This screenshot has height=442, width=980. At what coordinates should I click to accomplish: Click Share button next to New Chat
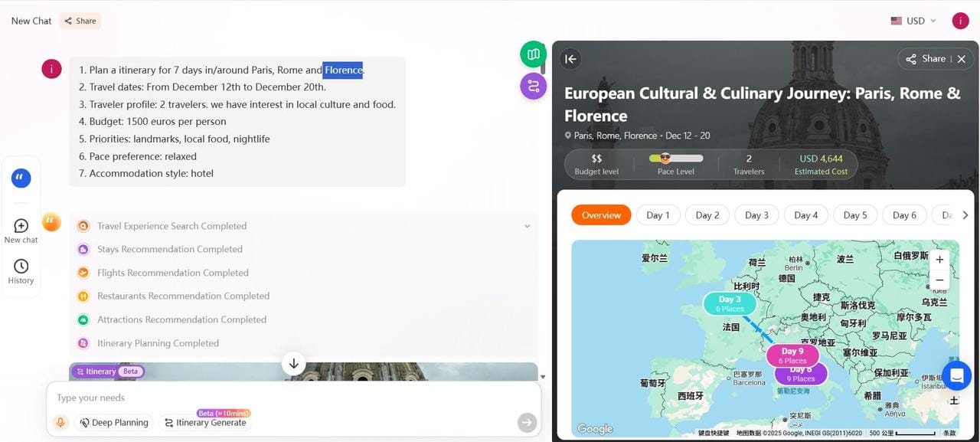(80, 21)
